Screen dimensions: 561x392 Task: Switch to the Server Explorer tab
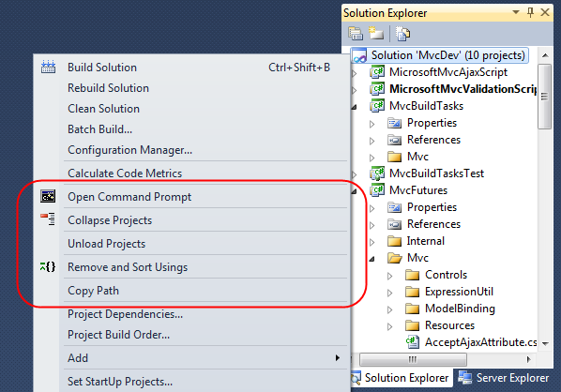coord(504,378)
